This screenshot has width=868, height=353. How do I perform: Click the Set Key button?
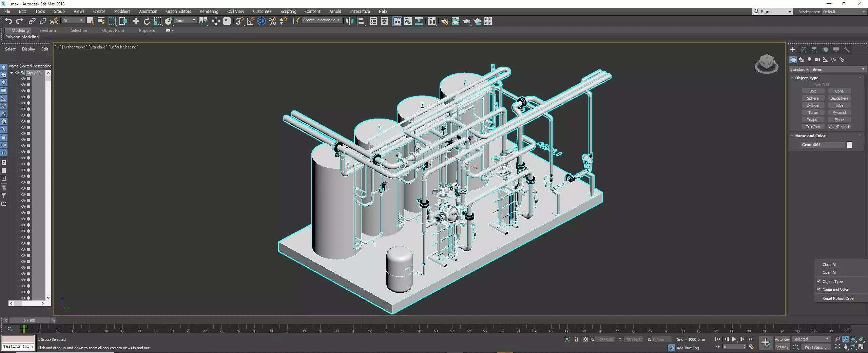click(782, 347)
